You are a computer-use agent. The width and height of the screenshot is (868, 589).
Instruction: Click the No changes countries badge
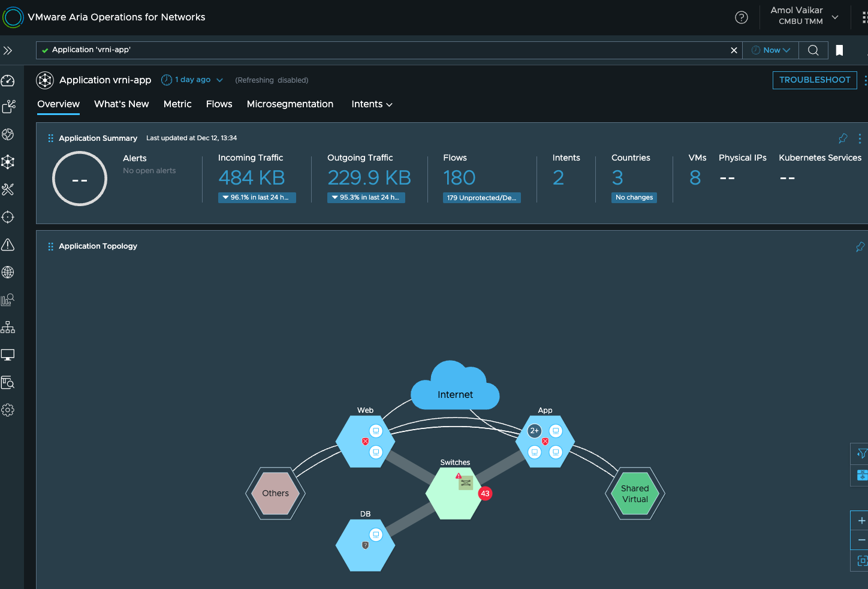point(634,198)
